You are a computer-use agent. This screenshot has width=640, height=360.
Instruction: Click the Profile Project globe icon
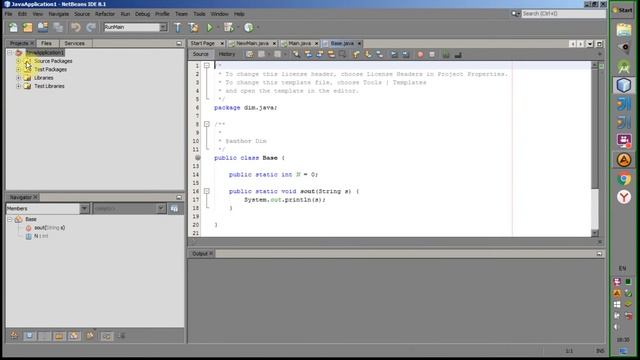point(249,27)
